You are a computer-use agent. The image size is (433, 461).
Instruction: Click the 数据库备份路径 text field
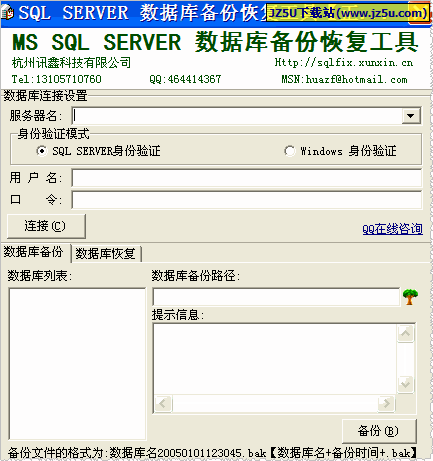276,297
